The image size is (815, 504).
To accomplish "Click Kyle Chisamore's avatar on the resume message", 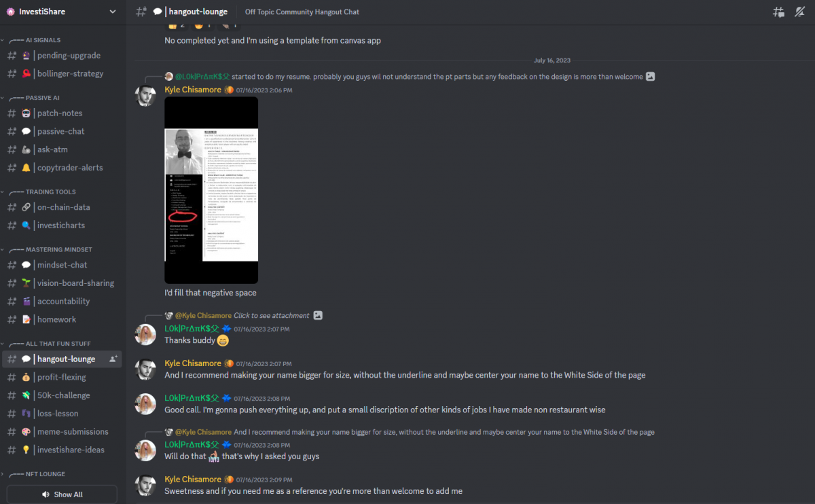I will 146,96.
